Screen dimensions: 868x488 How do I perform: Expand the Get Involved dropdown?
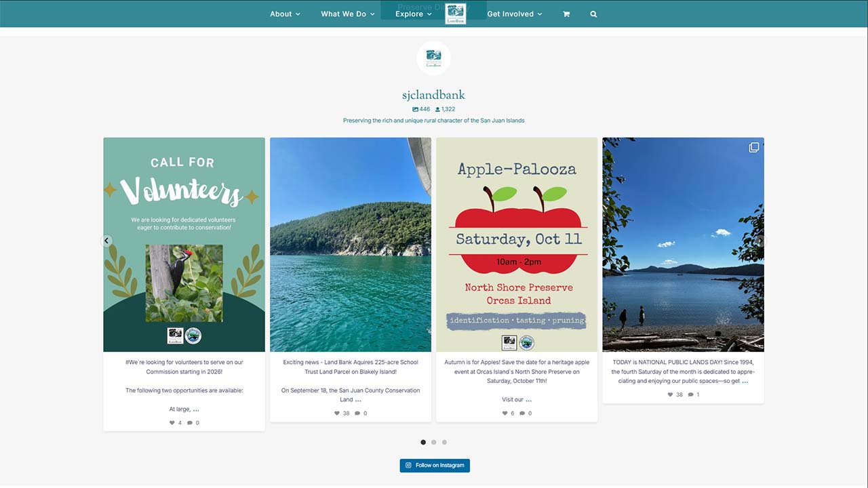pyautogui.click(x=515, y=14)
